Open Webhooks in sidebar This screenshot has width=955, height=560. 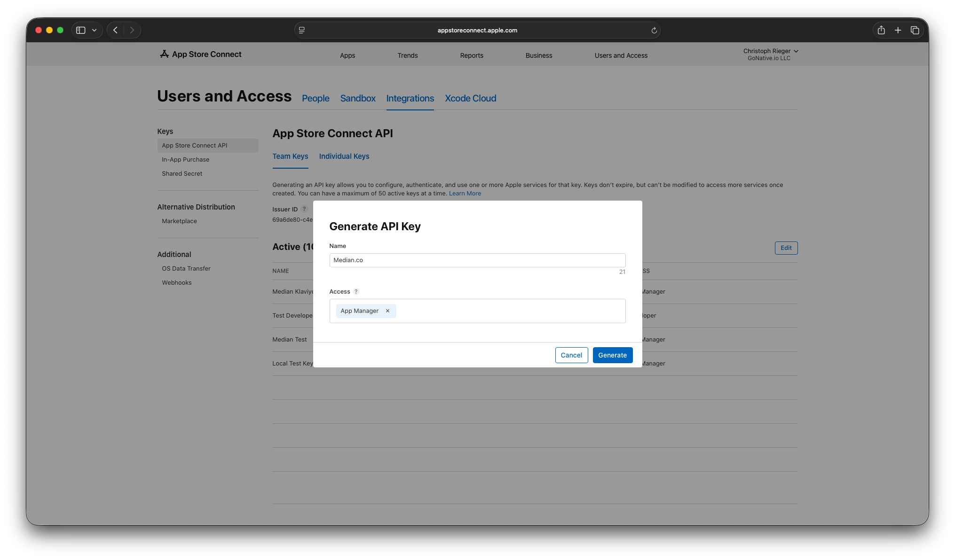click(177, 283)
